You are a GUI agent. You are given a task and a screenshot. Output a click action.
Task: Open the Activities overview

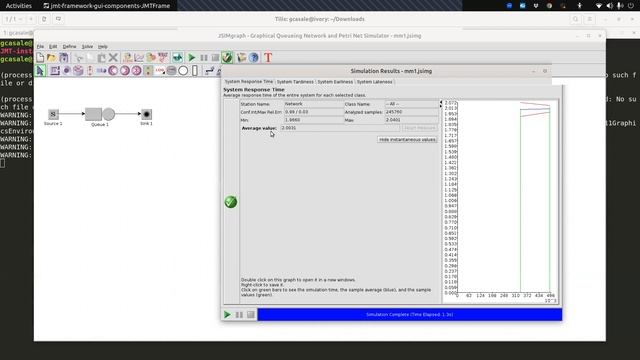19,6
